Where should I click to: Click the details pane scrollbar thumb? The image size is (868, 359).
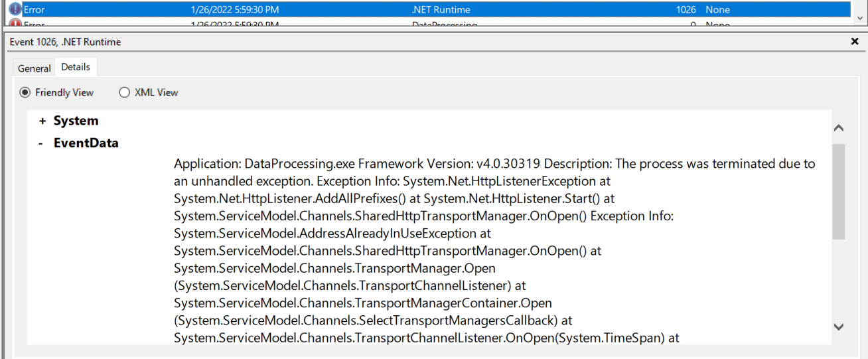tap(838, 191)
